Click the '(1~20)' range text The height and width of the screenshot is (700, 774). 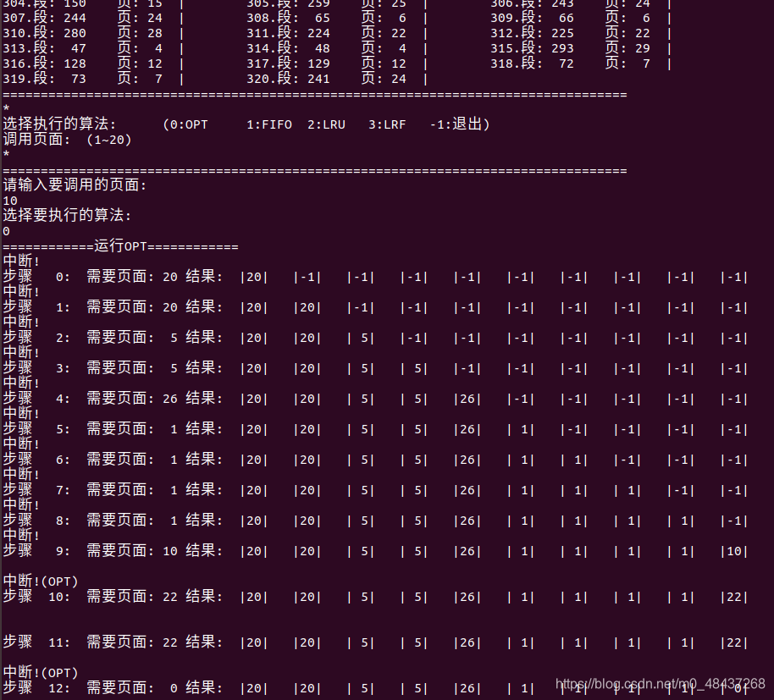pyautogui.click(x=109, y=141)
